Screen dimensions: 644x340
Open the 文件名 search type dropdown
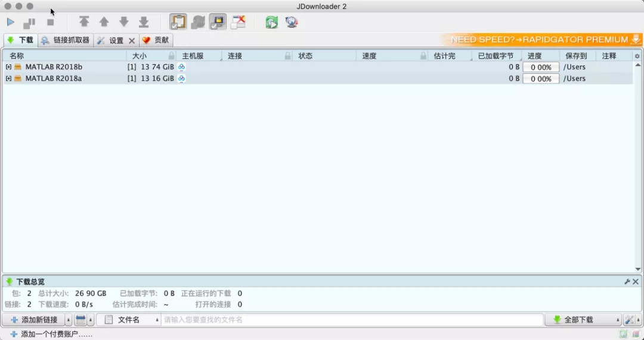[129, 320]
